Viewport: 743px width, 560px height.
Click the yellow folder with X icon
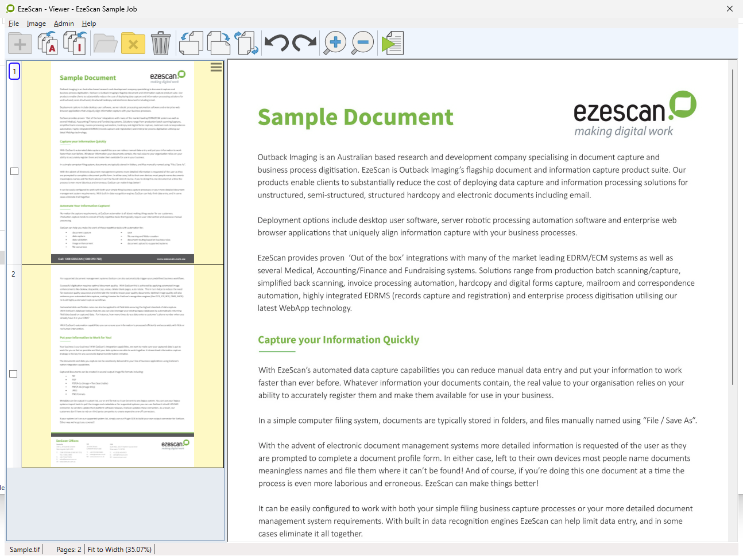click(133, 43)
